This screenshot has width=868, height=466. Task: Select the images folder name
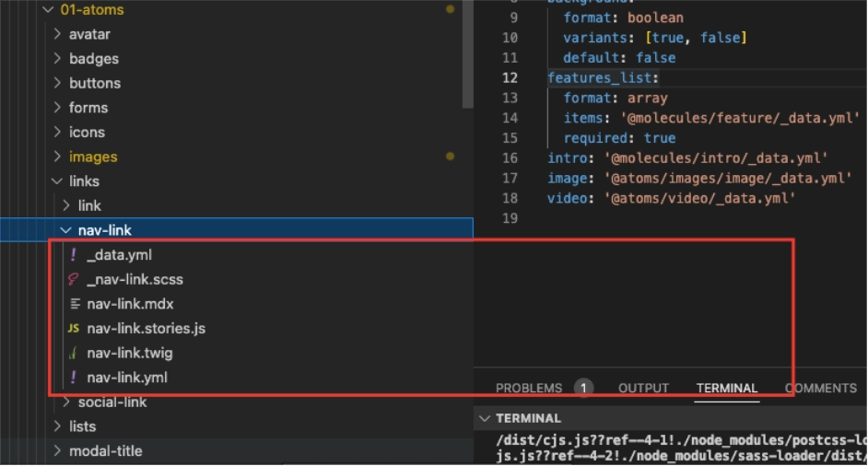[93, 157]
